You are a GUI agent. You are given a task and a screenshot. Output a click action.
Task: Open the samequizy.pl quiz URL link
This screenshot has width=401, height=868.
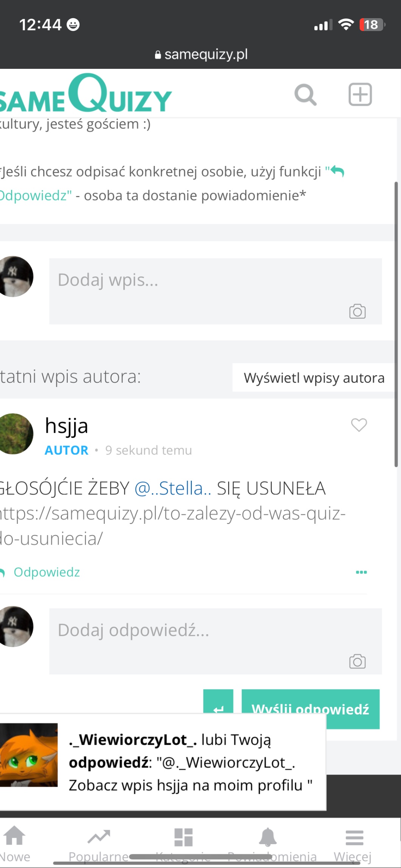pyautogui.click(x=172, y=526)
